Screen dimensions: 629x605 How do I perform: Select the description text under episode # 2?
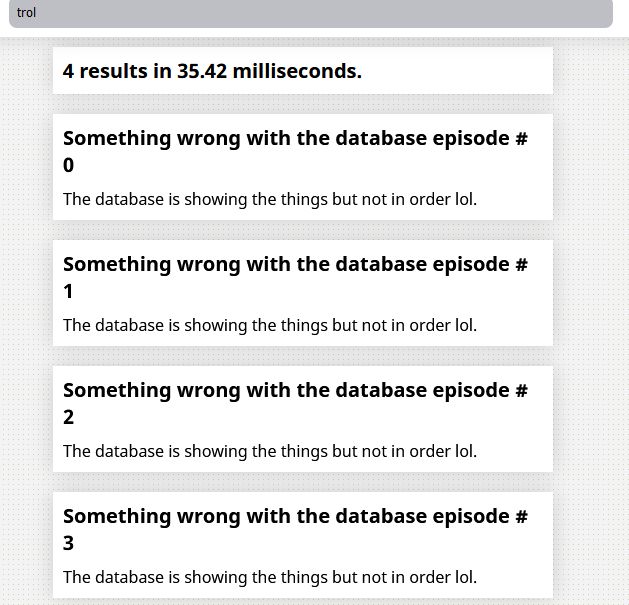tap(270, 451)
